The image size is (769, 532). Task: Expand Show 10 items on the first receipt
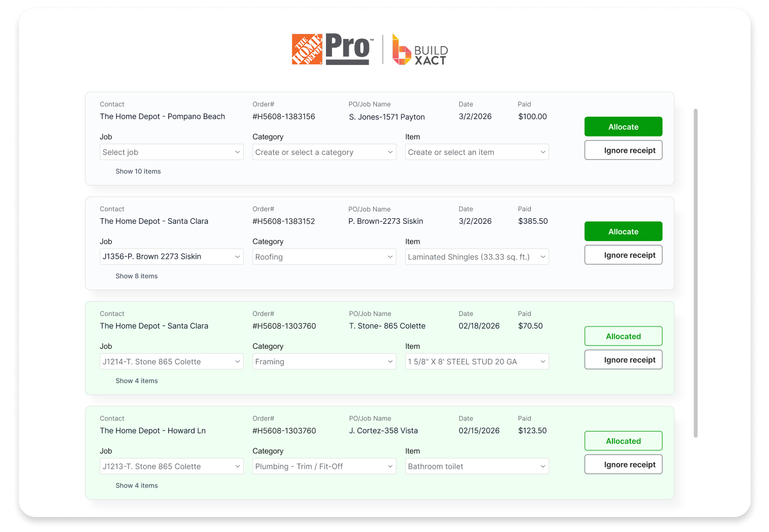coord(138,171)
